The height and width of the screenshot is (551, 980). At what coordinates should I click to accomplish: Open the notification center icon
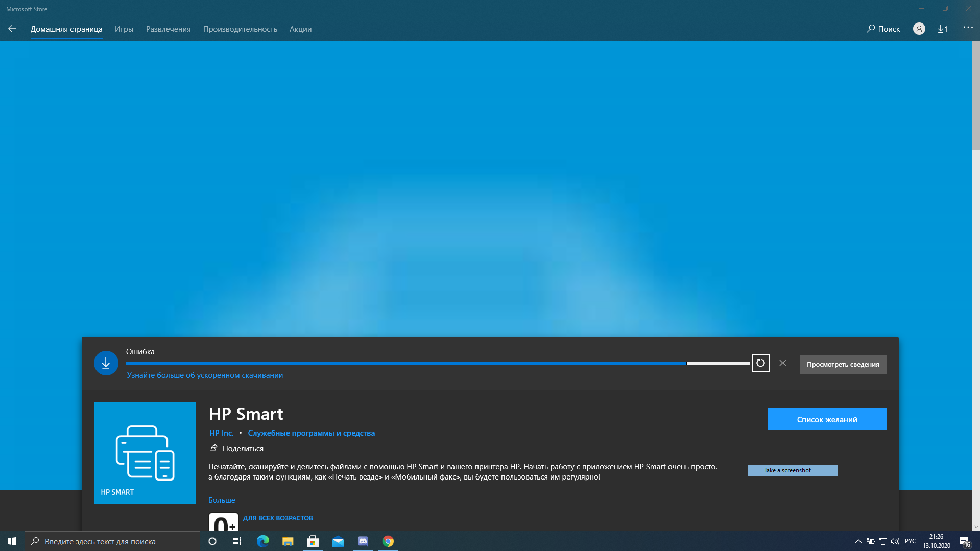[x=965, y=541]
